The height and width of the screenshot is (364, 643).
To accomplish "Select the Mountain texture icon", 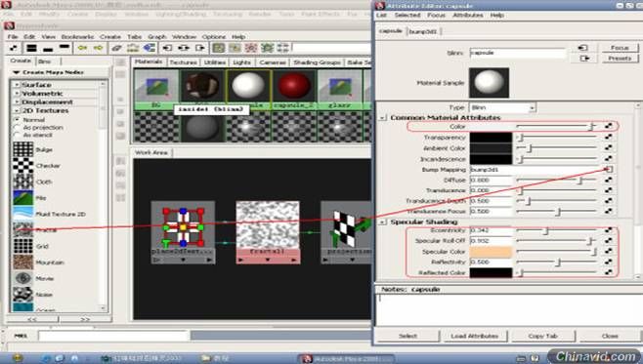I will (x=23, y=263).
